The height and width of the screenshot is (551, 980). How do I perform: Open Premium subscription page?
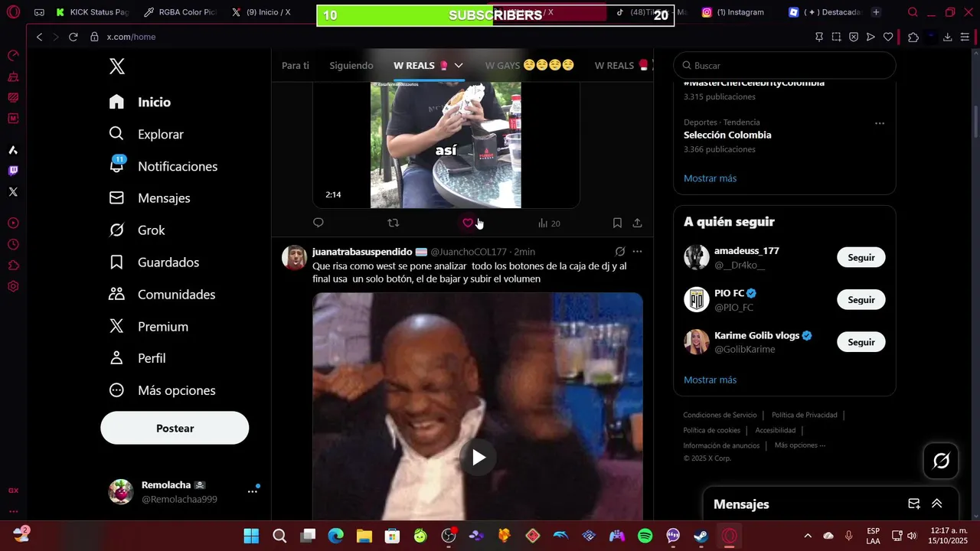pos(149,327)
